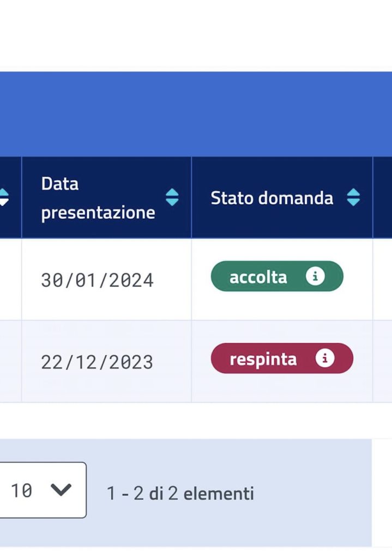
Task: Click the Stato domanda cell of second row
Action: click(x=282, y=362)
